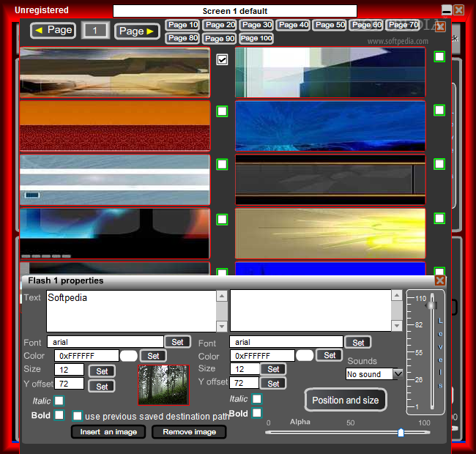Jump to Page 60
This screenshot has width=476, height=454.
point(366,25)
